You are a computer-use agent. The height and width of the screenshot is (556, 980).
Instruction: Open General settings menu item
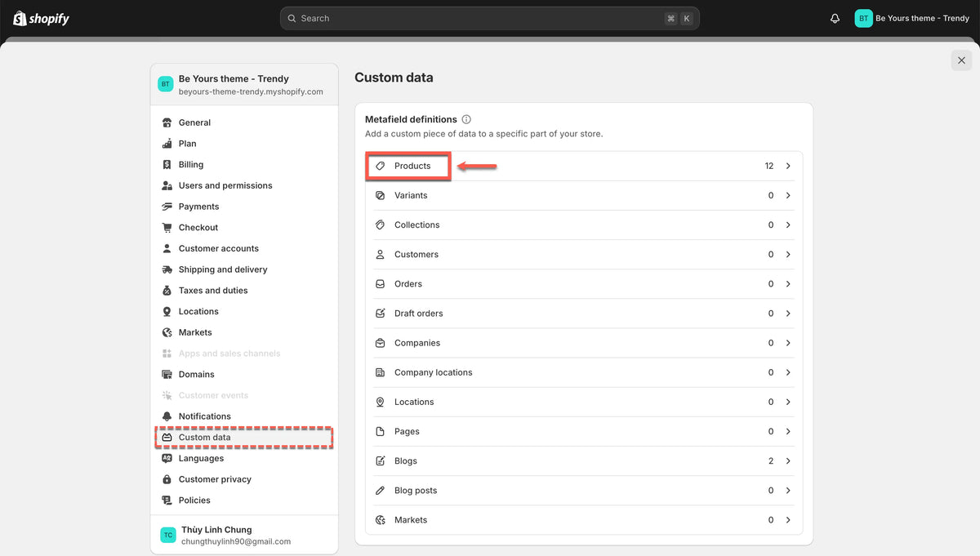tap(244, 122)
